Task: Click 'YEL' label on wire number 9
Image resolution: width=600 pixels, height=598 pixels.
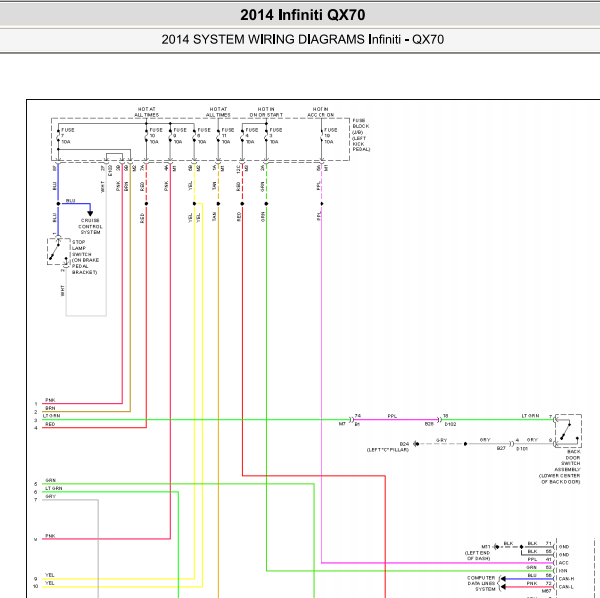Action: tap(50, 575)
